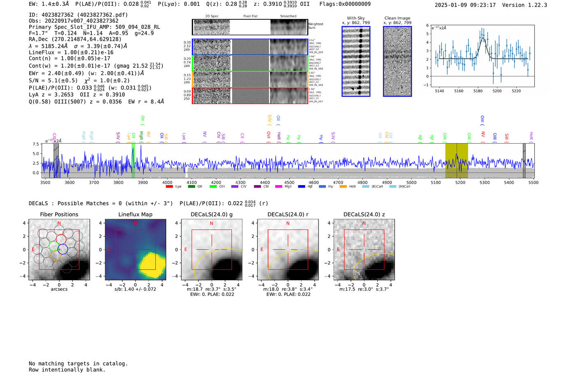Click the m:18.0 re:3.8" caption

pos(288,289)
